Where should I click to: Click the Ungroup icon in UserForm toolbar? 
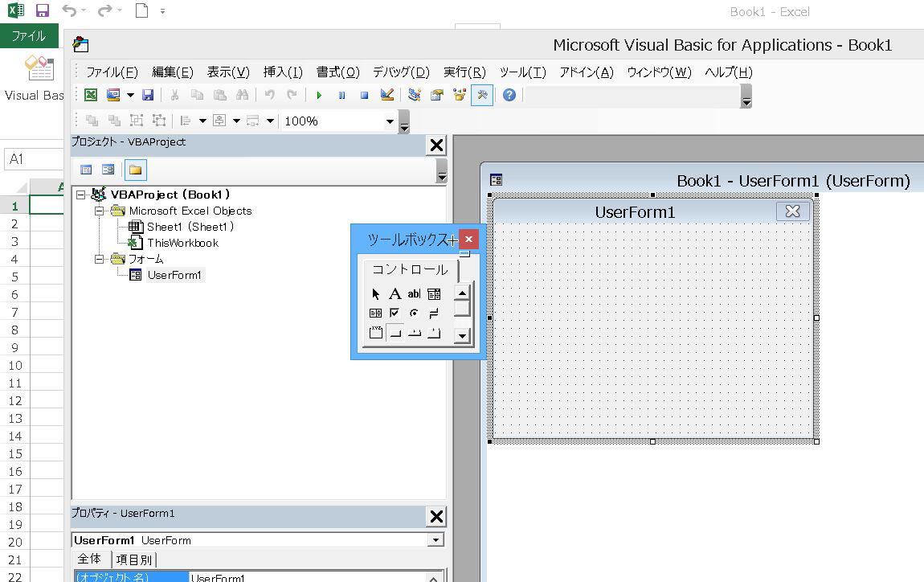pyautogui.click(x=158, y=121)
